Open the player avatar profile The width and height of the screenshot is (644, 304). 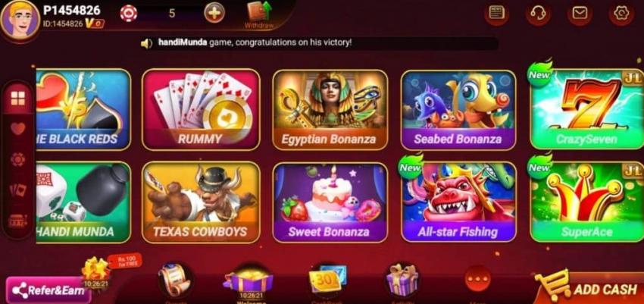(19, 18)
